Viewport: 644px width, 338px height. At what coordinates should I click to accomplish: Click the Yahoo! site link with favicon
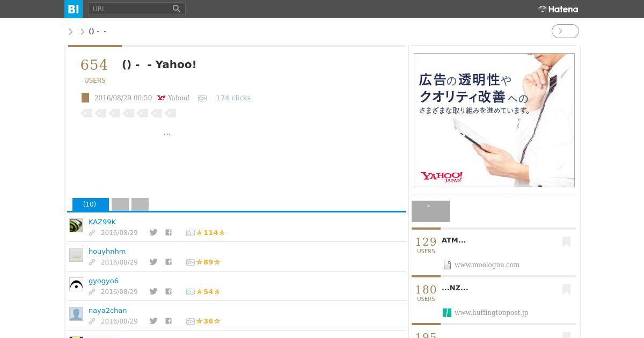point(173,98)
